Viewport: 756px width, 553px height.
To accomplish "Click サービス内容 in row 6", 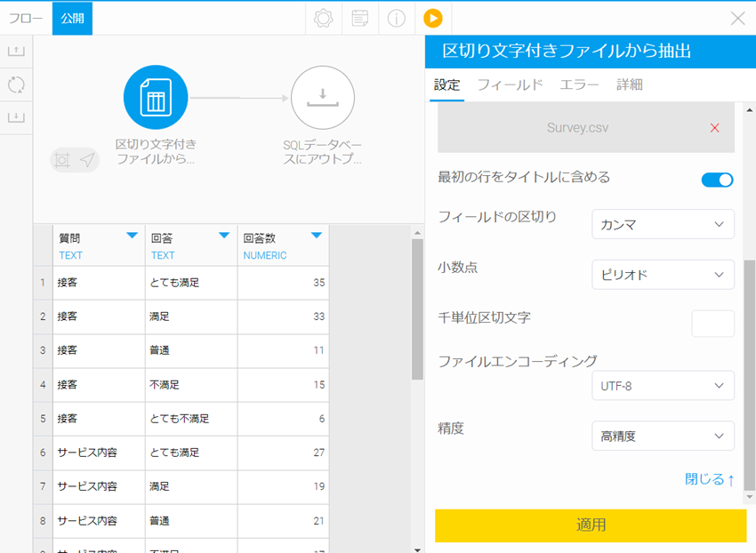I will (x=87, y=453).
